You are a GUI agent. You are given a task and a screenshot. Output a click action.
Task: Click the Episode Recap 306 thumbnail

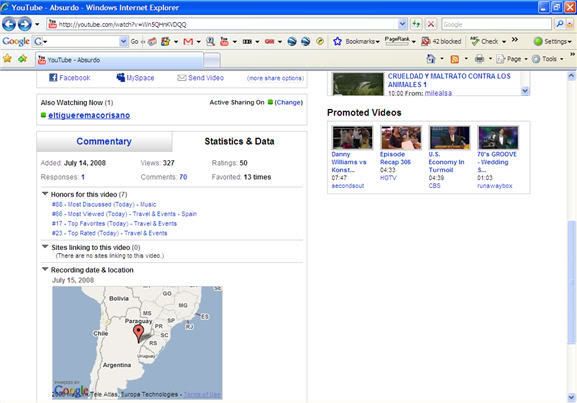401,138
